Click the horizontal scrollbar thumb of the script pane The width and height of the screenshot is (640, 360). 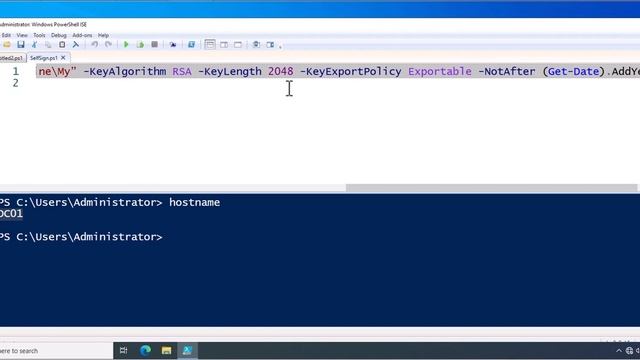tap(491, 188)
